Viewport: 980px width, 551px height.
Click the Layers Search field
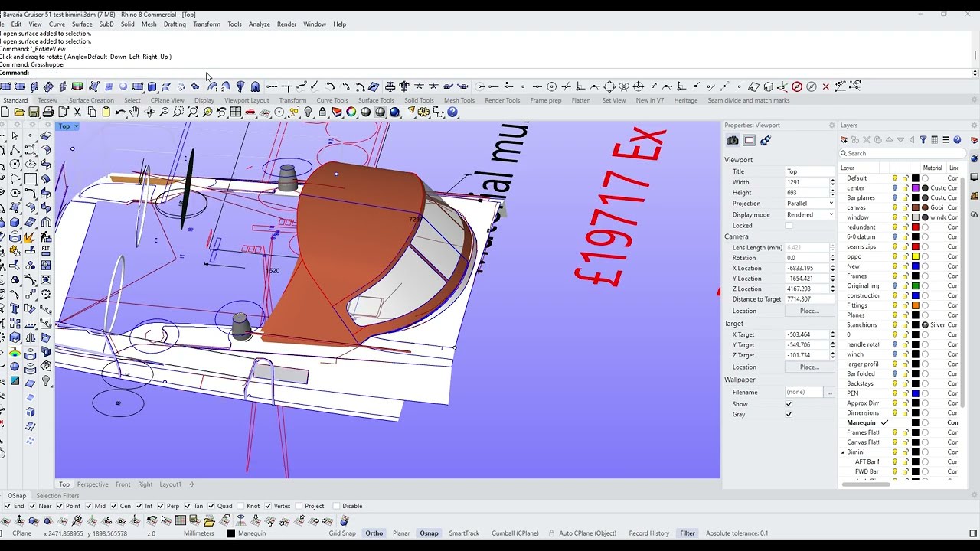pos(901,153)
